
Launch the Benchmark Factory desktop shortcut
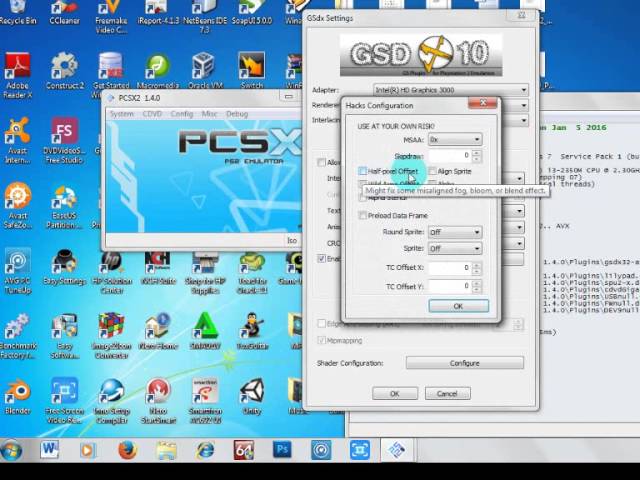tap(17, 336)
